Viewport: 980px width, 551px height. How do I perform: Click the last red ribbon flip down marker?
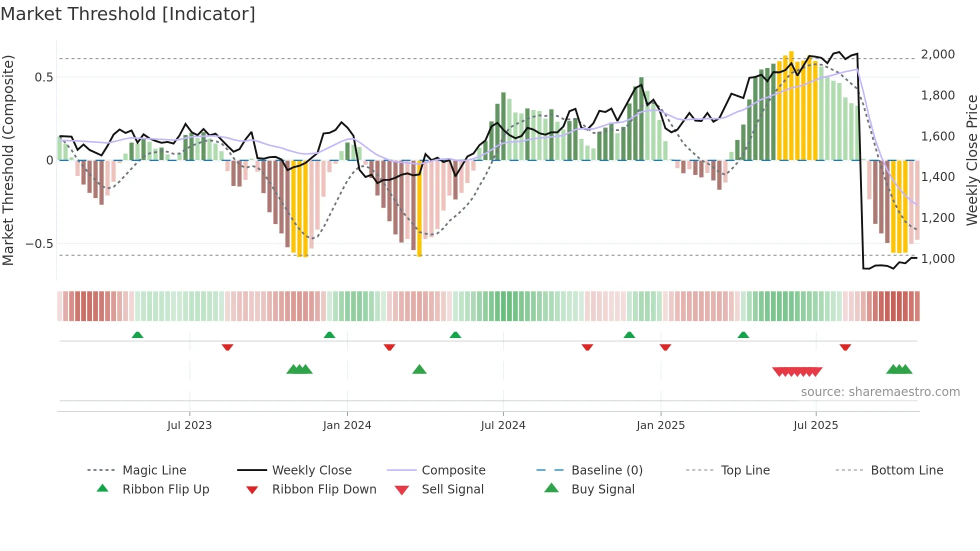(x=845, y=347)
